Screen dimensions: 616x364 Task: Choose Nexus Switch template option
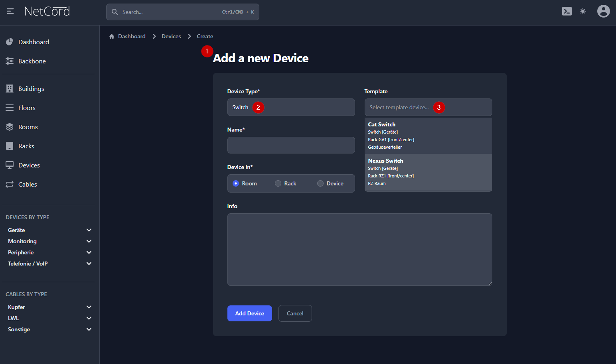tap(428, 172)
